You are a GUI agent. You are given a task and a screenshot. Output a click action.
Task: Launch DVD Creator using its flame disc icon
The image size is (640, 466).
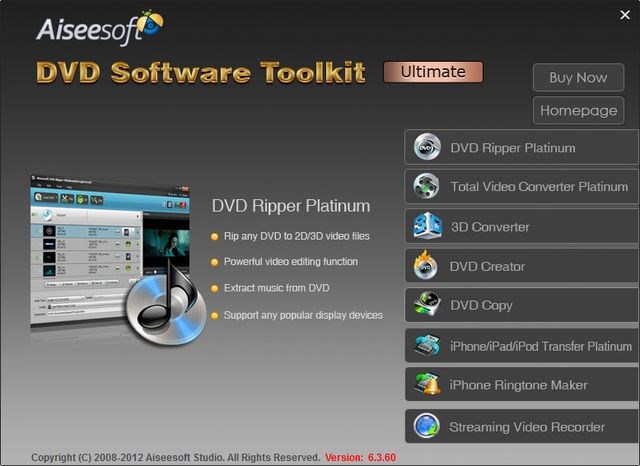tap(427, 267)
